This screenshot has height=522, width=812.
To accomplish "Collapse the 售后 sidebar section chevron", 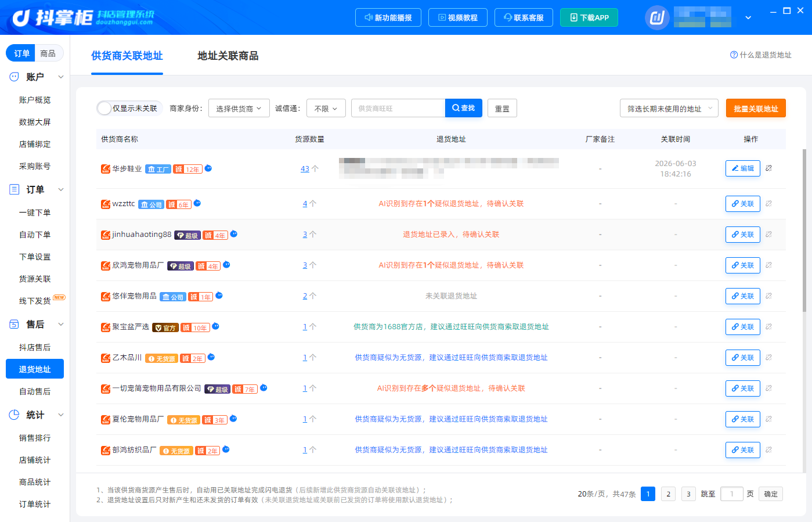I will coord(61,324).
